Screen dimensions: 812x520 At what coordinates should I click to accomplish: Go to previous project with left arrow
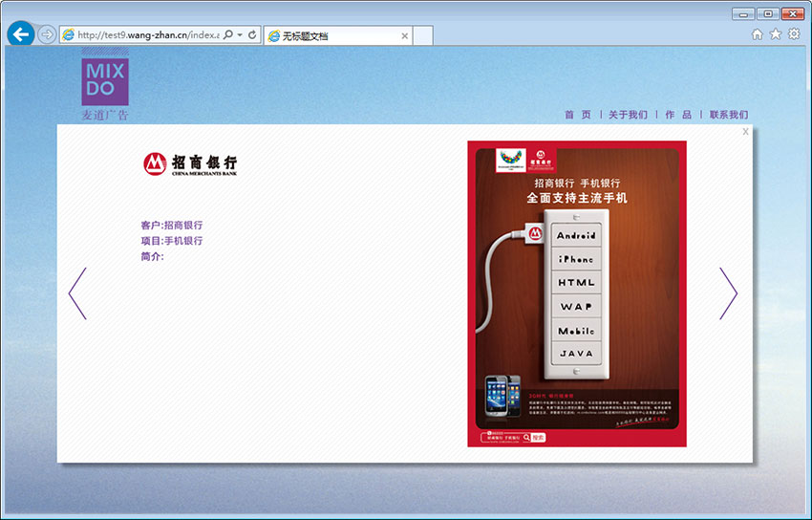click(77, 293)
